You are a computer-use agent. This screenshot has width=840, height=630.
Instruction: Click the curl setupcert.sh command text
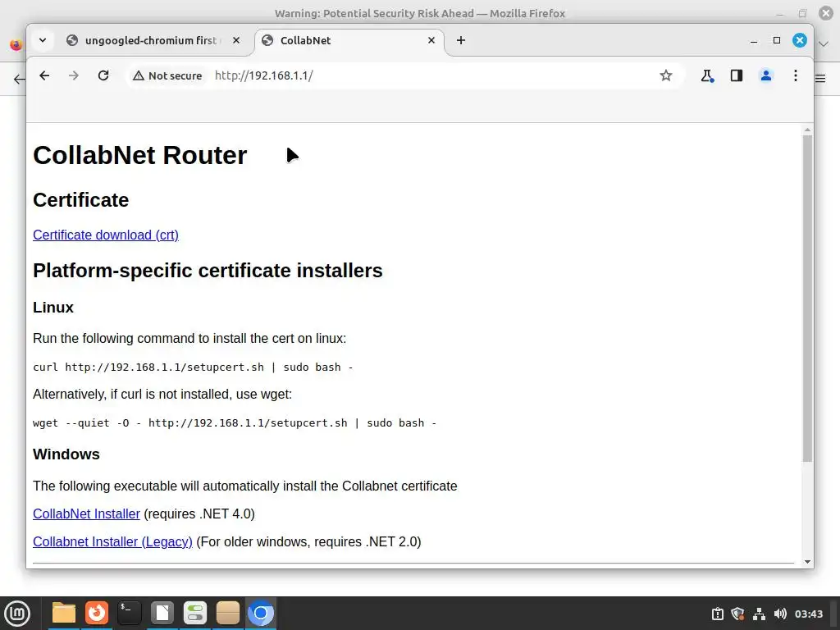[193, 367]
